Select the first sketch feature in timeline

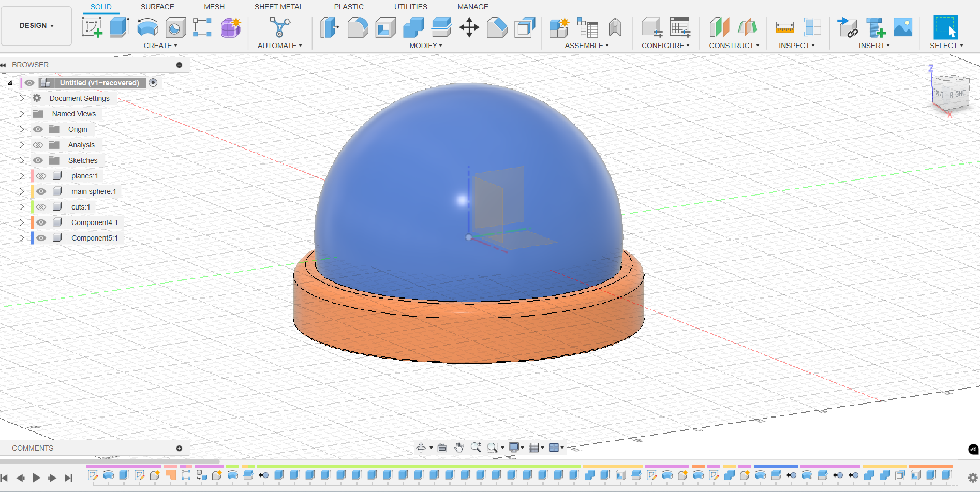[93, 475]
